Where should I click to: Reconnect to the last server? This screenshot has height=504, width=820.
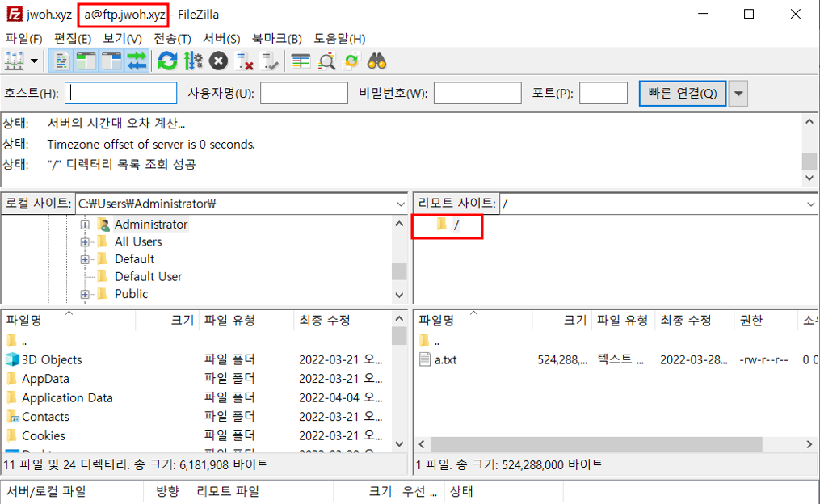click(270, 61)
